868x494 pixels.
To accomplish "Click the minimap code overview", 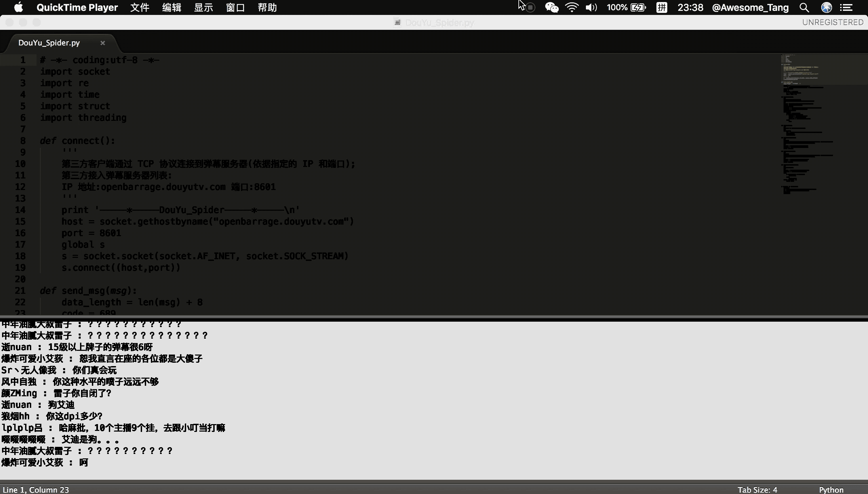I will point(824,124).
